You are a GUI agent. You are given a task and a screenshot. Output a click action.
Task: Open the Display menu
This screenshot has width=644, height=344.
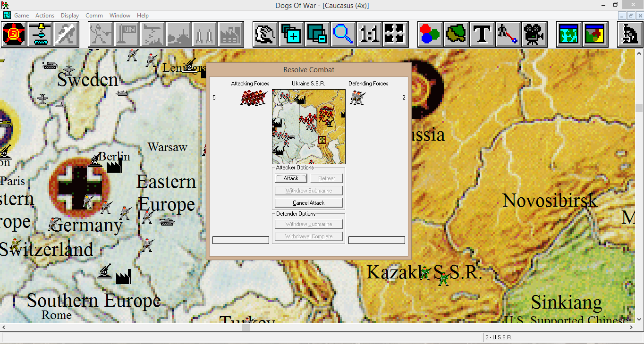pos(70,16)
